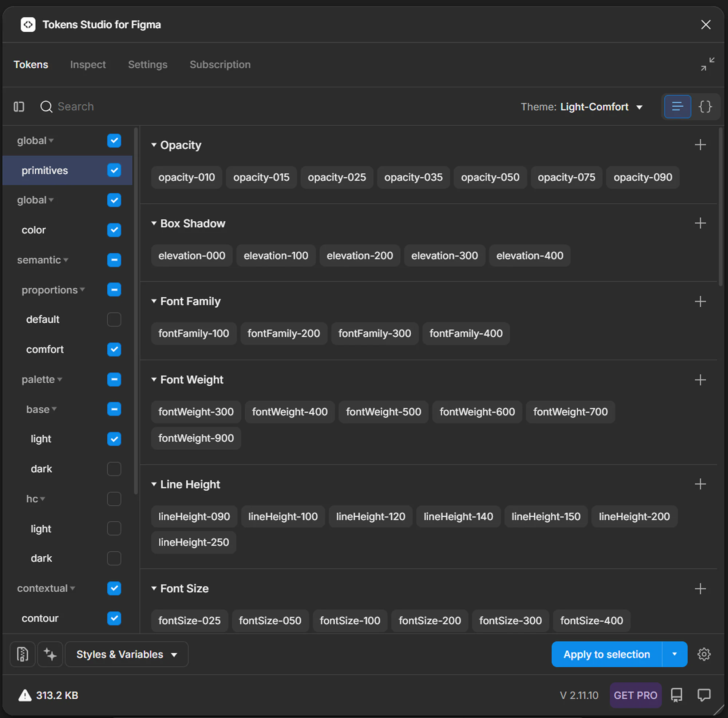Screen dimensions: 728x718
Task: Select the elevation-400 token
Action: (x=529, y=256)
